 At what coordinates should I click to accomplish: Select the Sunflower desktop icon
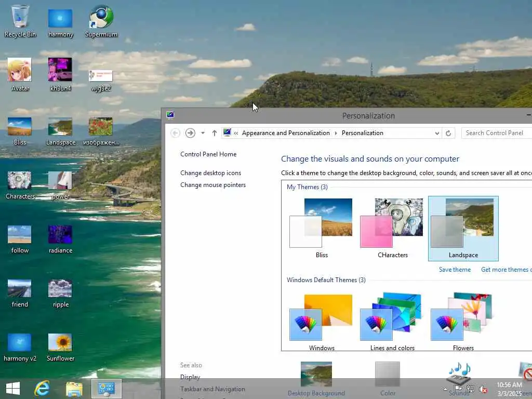[60, 348]
